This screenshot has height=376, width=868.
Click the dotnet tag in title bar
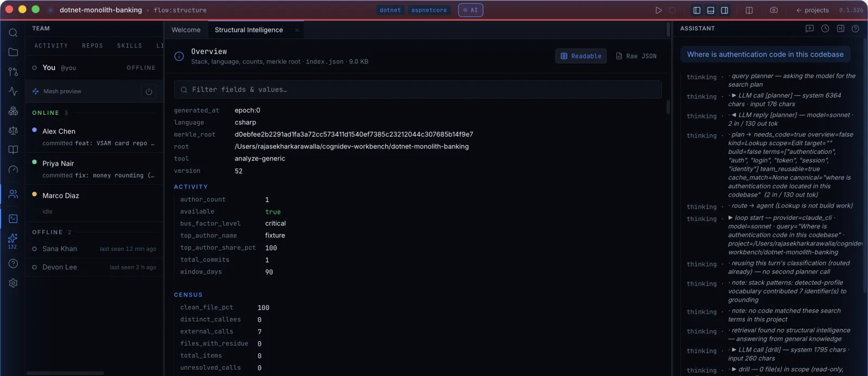[x=390, y=10]
